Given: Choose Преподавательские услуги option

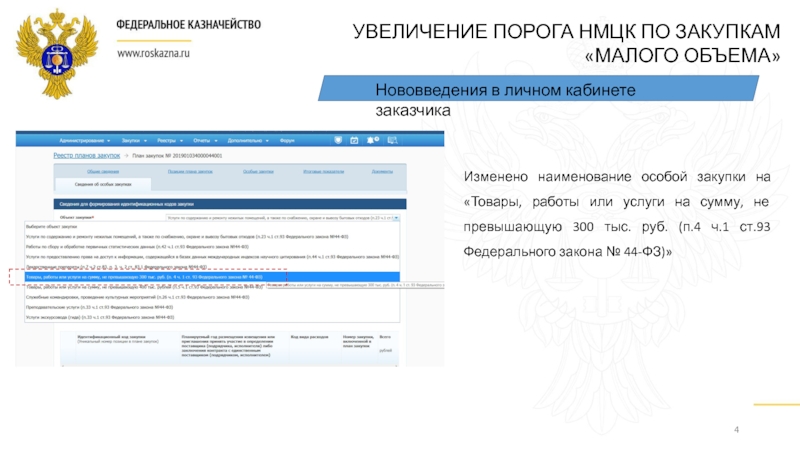Looking at the screenshot, I should 212,307.
